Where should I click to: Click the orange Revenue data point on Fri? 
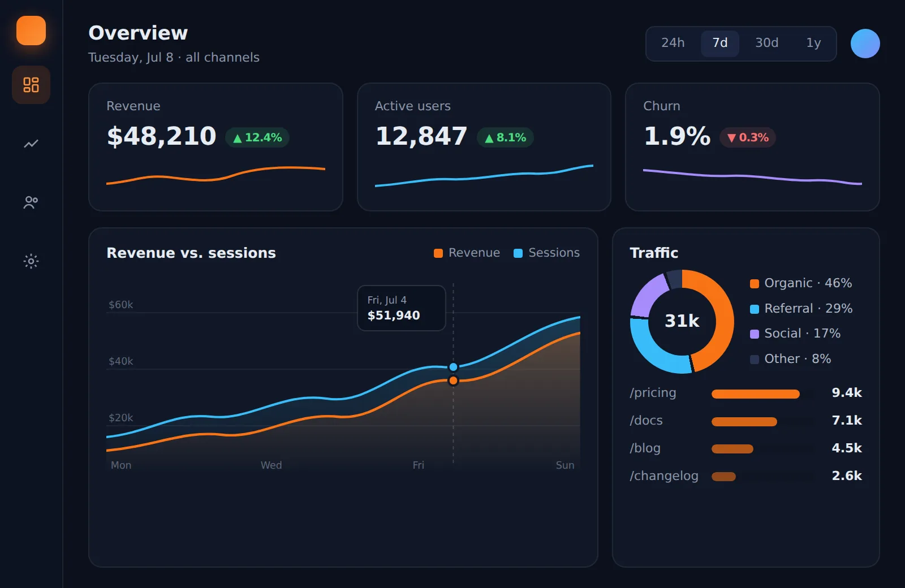[x=453, y=381]
